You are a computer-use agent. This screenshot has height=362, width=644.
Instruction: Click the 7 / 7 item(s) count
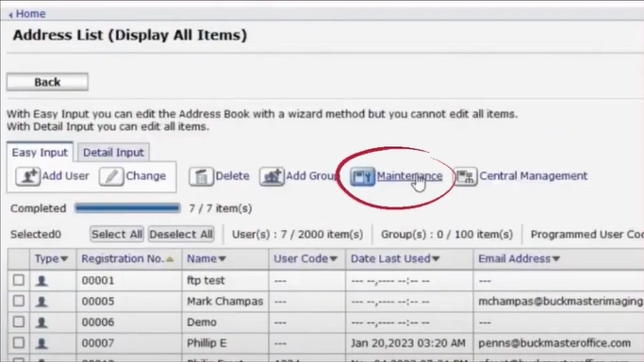[220, 208]
